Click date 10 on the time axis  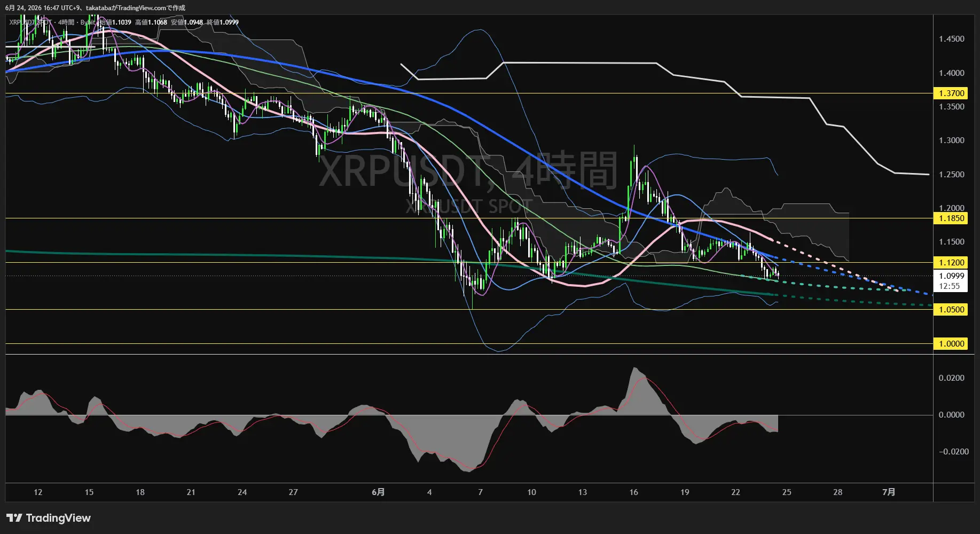point(531,492)
